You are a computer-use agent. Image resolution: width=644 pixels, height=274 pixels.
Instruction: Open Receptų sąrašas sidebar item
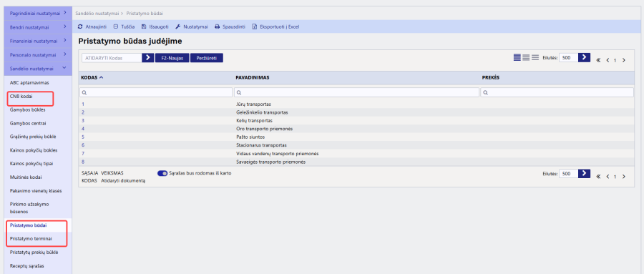coord(26,266)
